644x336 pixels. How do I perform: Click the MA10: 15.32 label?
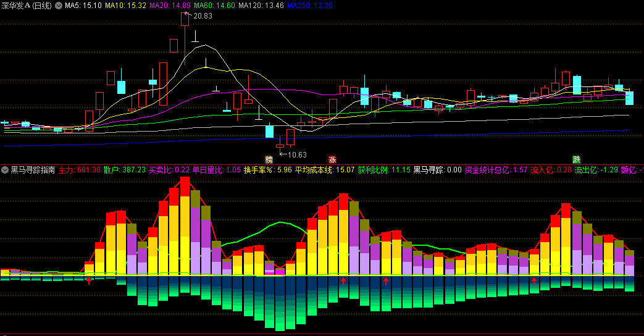(126, 6)
